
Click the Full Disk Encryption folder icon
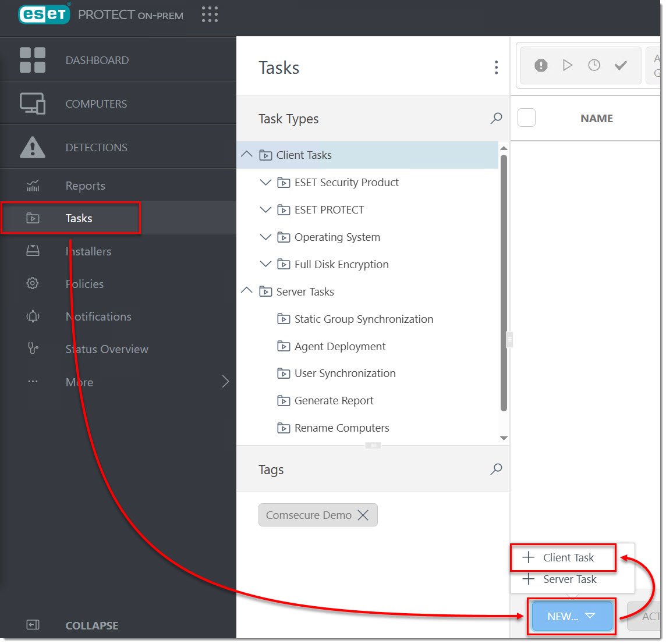[284, 265]
